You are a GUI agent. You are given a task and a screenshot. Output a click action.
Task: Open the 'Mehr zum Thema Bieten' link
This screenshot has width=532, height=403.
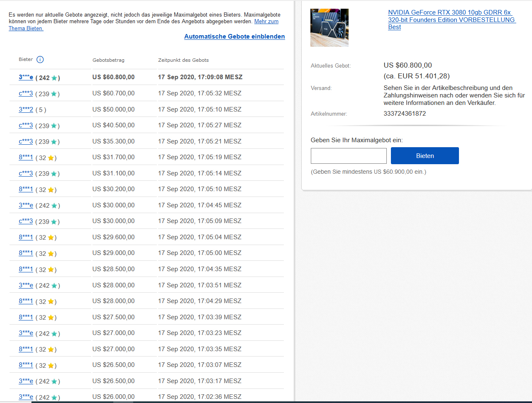click(266, 22)
